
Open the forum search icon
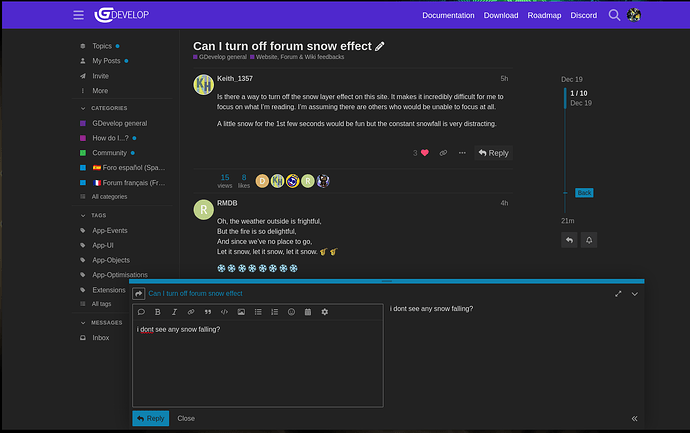click(614, 15)
